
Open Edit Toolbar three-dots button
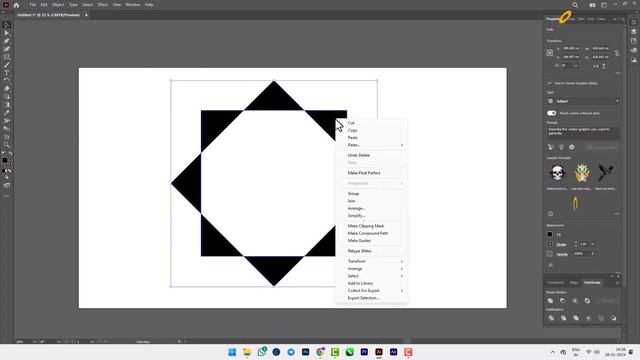pos(7,196)
